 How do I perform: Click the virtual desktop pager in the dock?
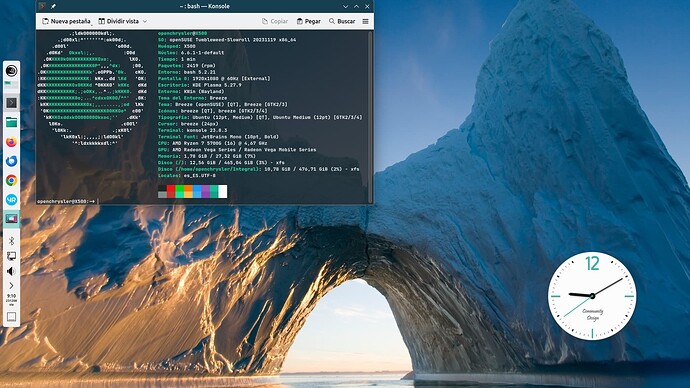coord(11,84)
